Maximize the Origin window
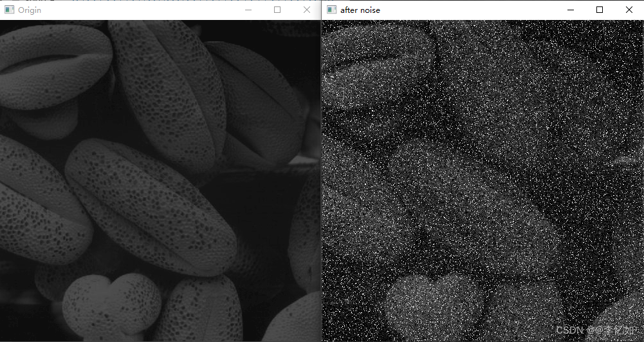644x342 pixels. click(x=277, y=10)
